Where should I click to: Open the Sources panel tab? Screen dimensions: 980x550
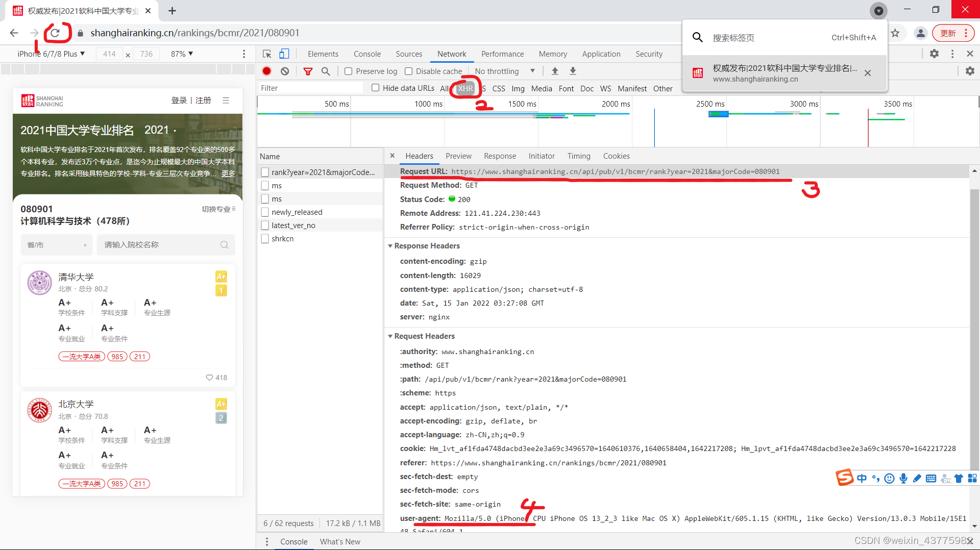(409, 54)
